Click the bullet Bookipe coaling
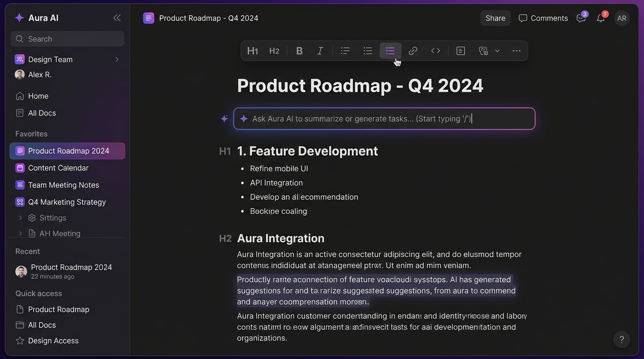Image resolution: width=644 pixels, height=359 pixels. tap(278, 211)
